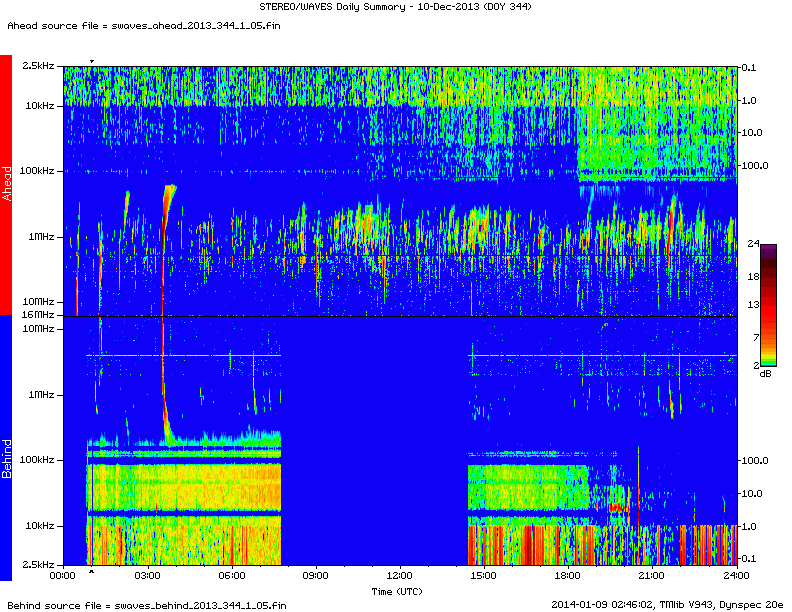This screenshot has width=792, height=612.
Task: Click the dB color scale bar
Action: pyautogui.click(x=767, y=304)
